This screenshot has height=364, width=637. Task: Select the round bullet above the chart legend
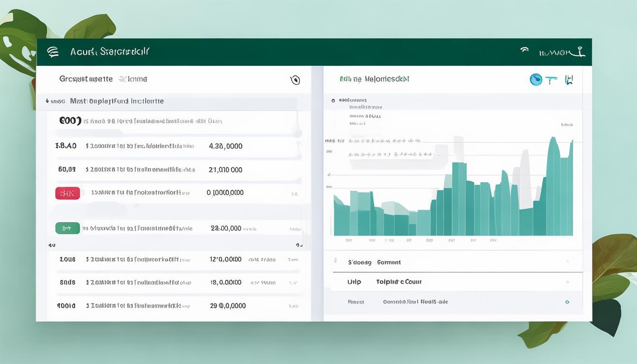coord(333,100)
